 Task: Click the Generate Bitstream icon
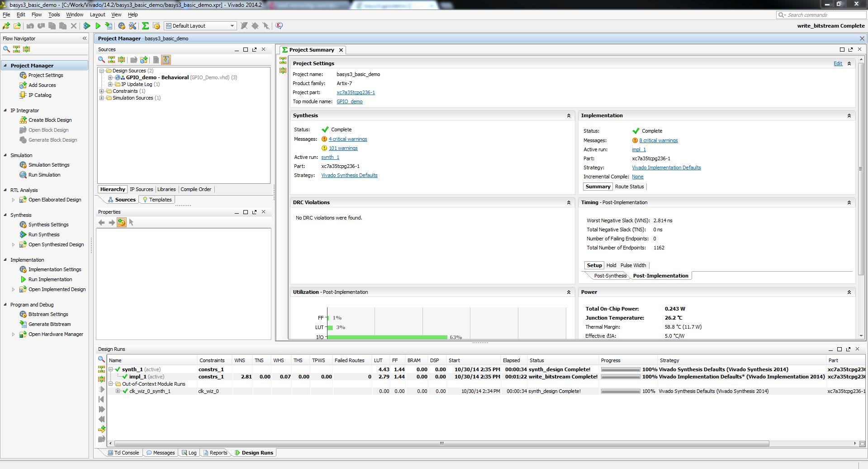coord(23,324)
